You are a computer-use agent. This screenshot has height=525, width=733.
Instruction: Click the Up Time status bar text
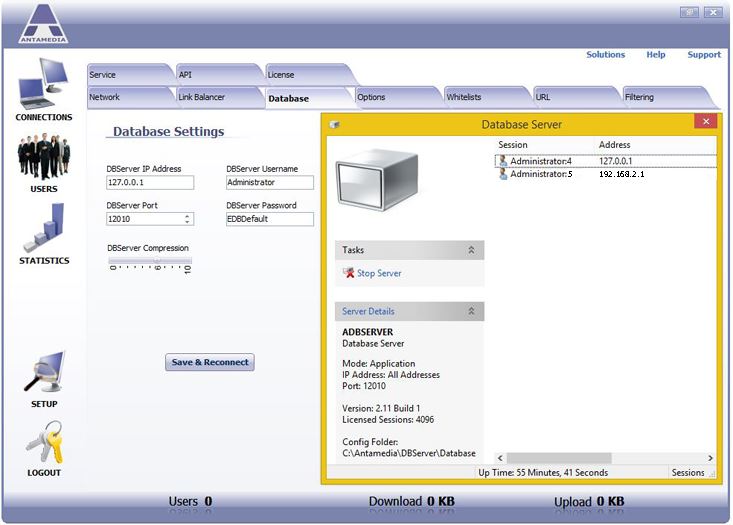(543, 473)
